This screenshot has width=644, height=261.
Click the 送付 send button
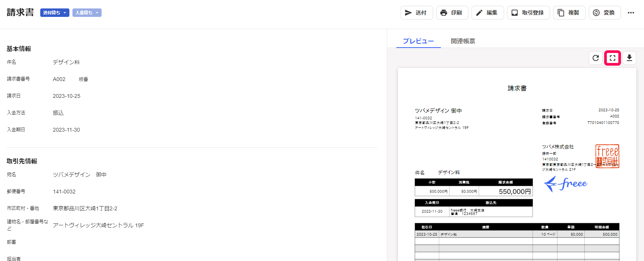click(x=416, y=13)
